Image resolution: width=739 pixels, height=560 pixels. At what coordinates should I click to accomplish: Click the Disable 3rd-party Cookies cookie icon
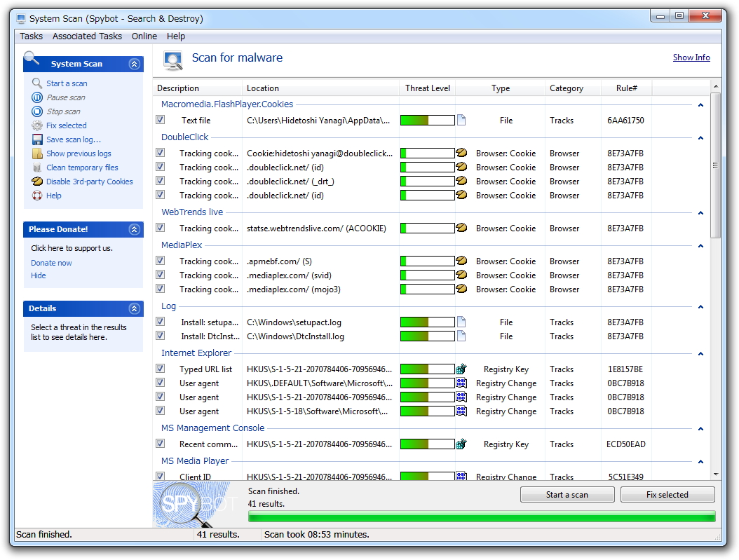(36, 182)
